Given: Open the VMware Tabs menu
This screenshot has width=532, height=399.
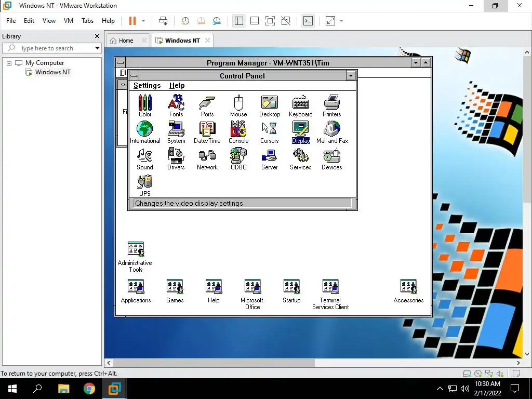Looking at the screenshot, I should point(87,21).
